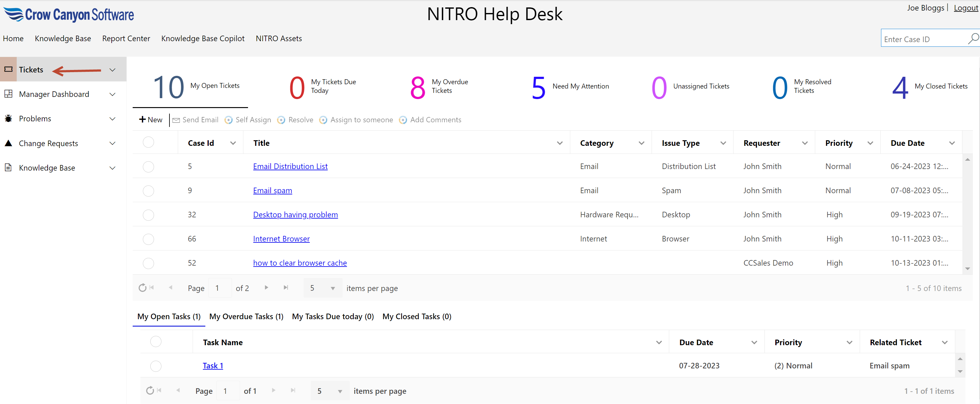Screen dimensions: 980x404
Task: Click the Case ID search magnifier icon
Action: click(x=973, y=38)
